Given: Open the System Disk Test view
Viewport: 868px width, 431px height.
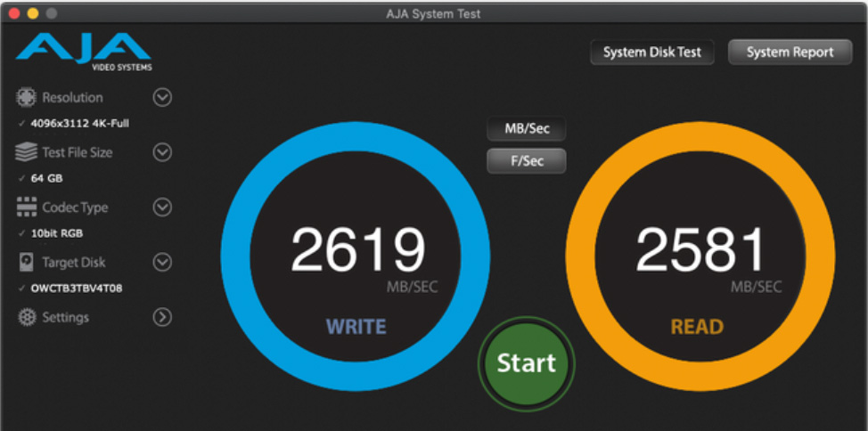Looking at the screenshot, I should tap(651, 53).
